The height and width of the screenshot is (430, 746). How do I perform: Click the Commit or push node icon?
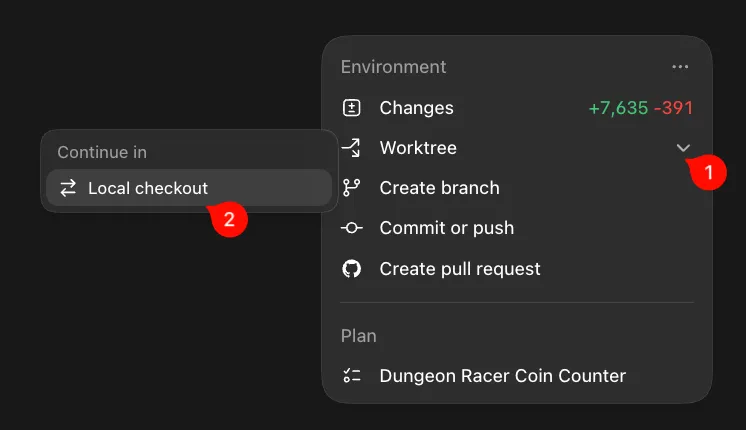click(x=352, y=228)
